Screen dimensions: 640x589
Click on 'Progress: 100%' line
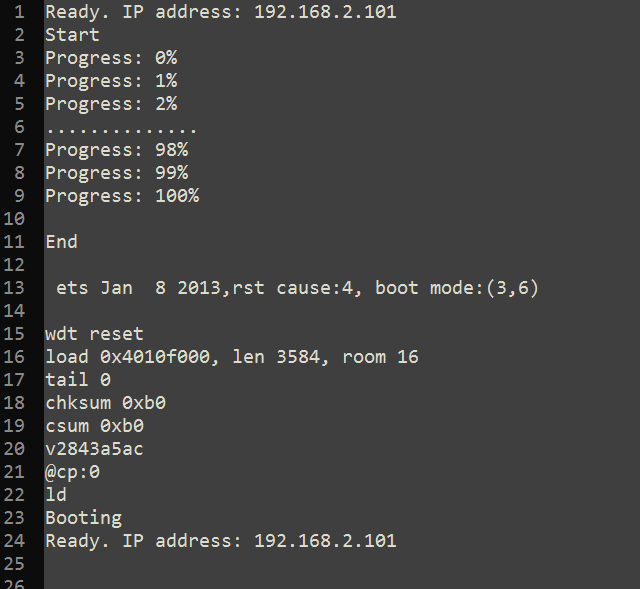pos(122,196)
